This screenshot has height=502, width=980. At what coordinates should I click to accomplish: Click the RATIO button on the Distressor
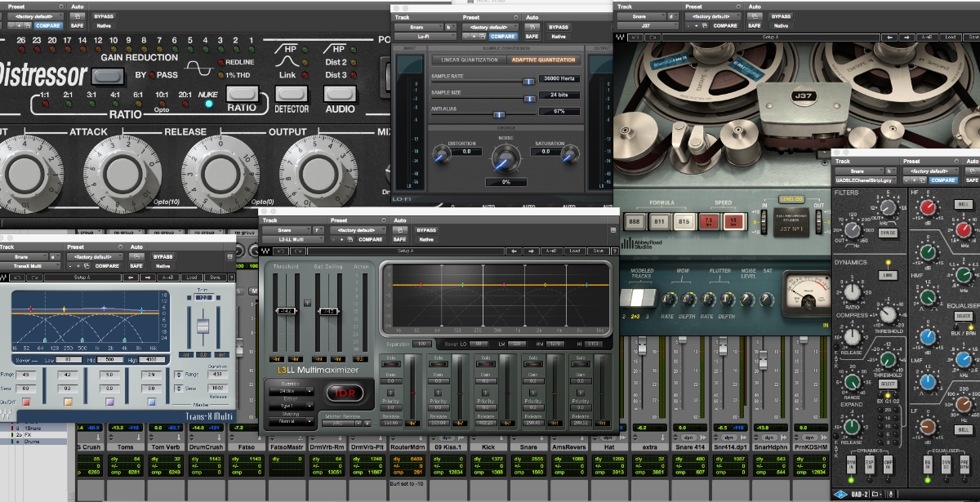point(243,93)
